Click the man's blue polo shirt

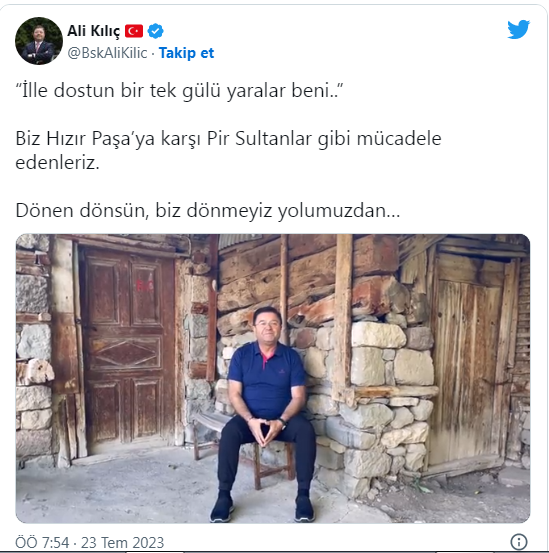click(x=267, y=379)
